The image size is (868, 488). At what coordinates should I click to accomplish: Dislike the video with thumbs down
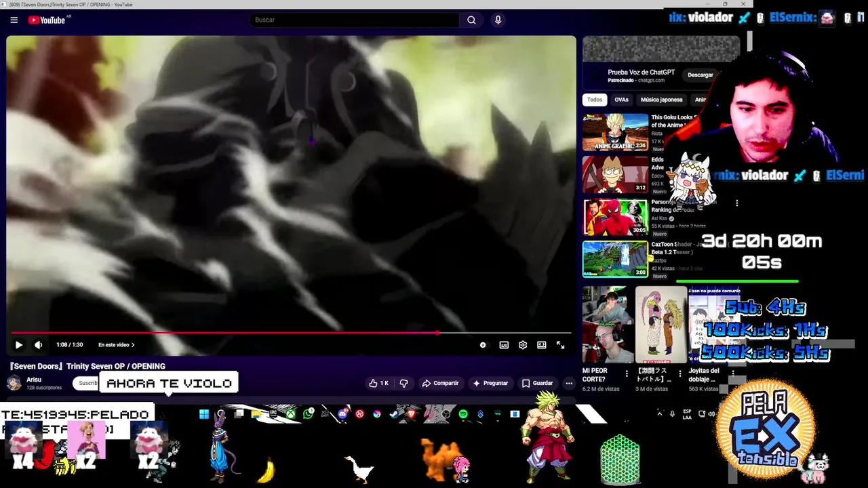(x=404, y=383)
